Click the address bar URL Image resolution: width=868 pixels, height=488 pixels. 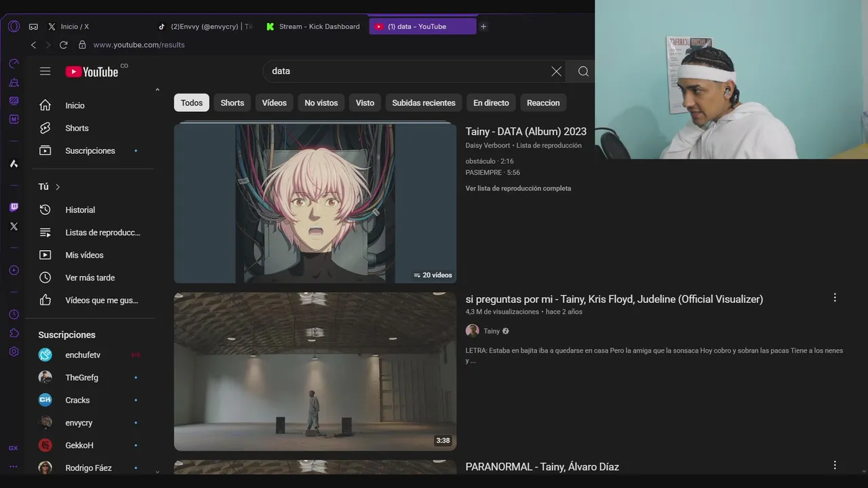coord(138,45)
